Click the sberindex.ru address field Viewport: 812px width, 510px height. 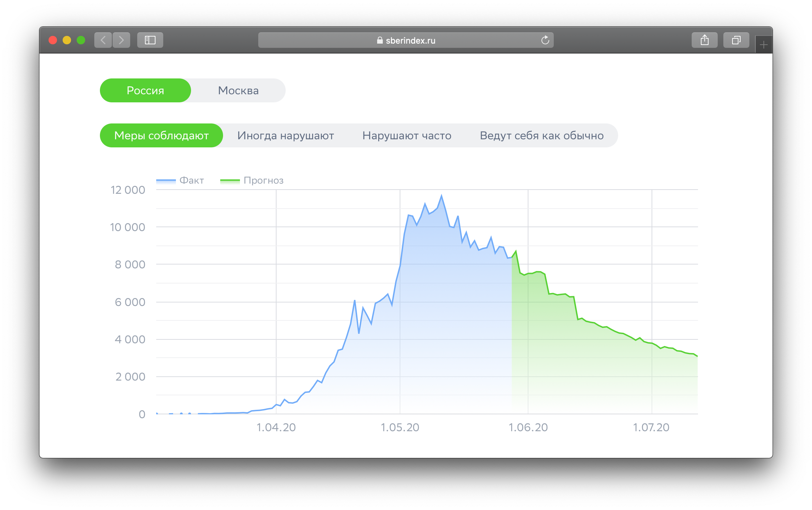tap(410, 40)
